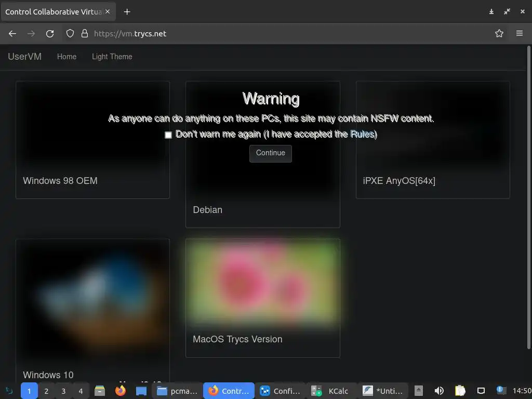The width and height of the screenshot is (532, 399).
Task: Open the Windows 98 OEM VM card
Action: 92,140
